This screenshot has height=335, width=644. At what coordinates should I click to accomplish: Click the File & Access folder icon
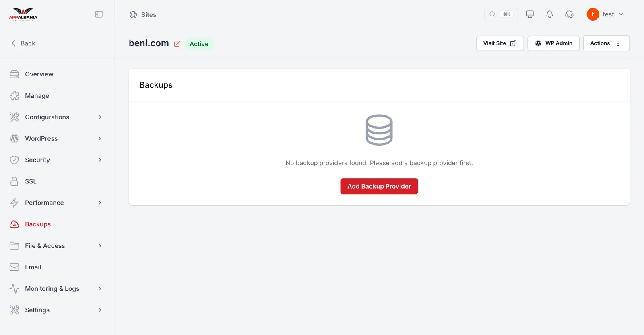14,246
